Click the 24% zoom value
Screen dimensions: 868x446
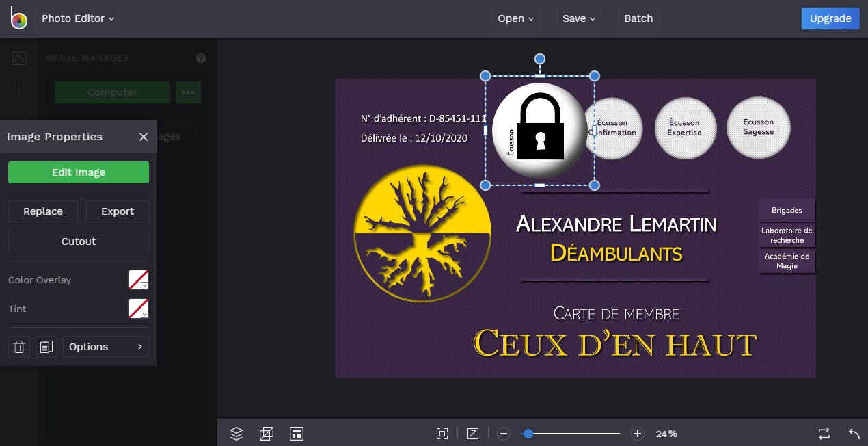pyautogui.click(x=666, y=434)
